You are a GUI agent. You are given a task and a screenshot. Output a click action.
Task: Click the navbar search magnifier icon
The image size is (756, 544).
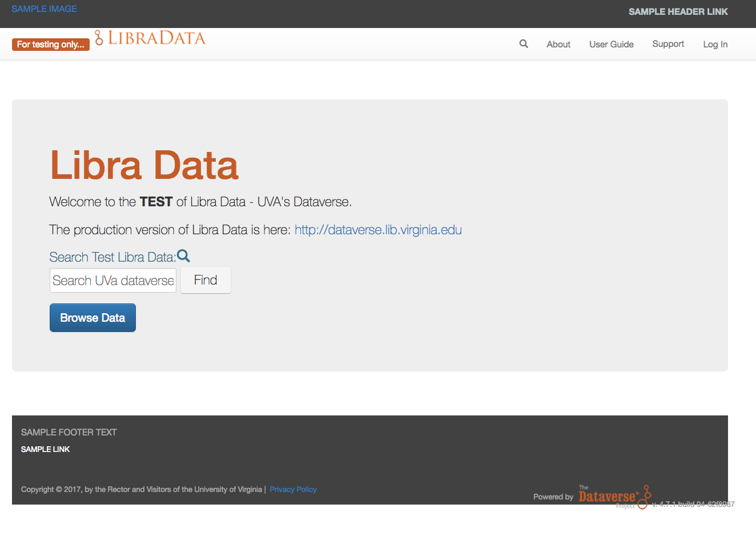524,44
